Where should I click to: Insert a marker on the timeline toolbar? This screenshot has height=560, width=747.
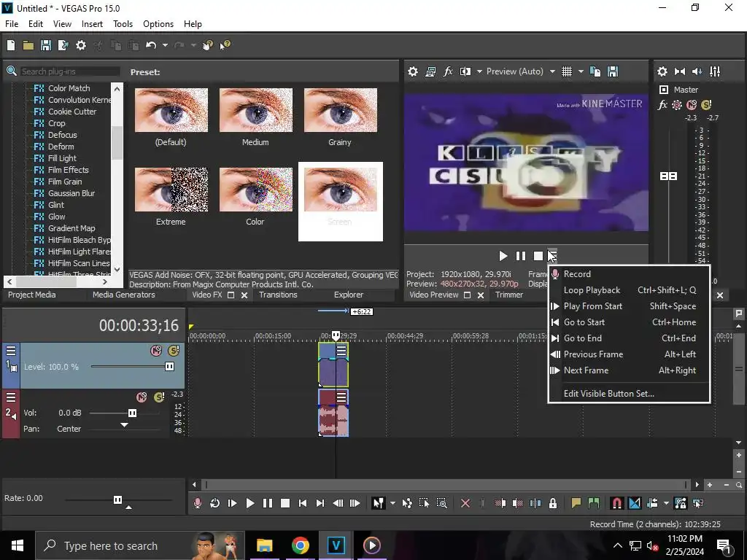pyautogui.click(x=576, y=503)
